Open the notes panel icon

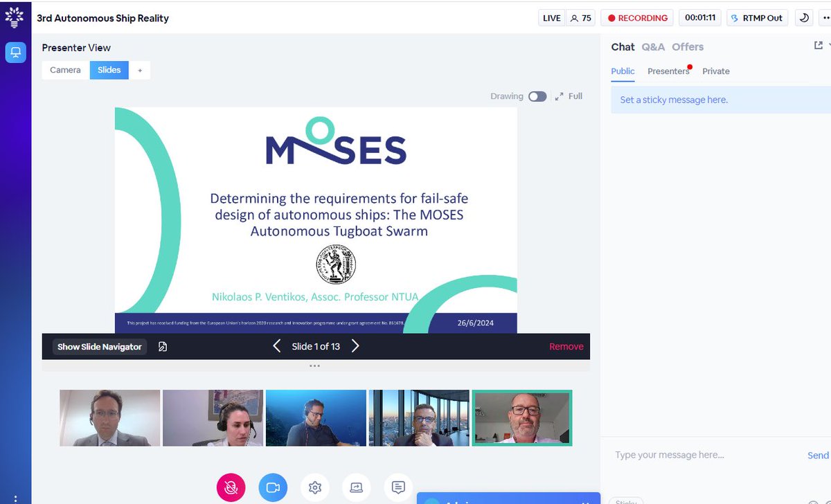click(397, 487)
